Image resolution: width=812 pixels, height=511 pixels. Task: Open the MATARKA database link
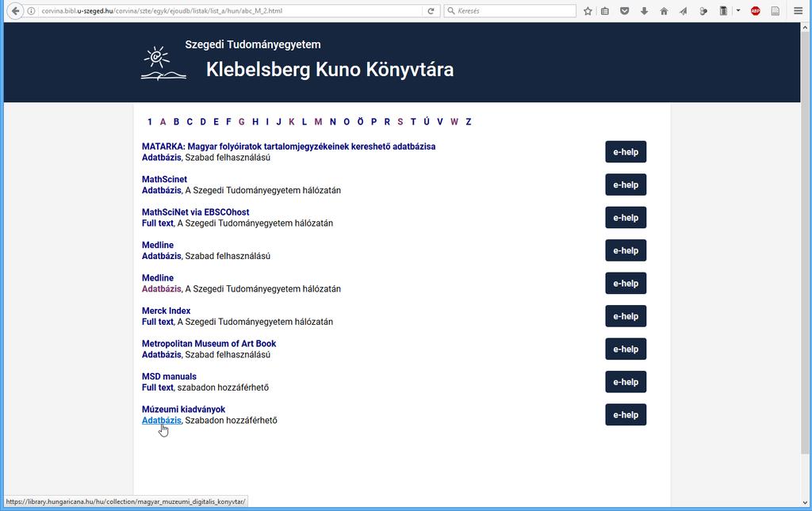tap(289, 147)
